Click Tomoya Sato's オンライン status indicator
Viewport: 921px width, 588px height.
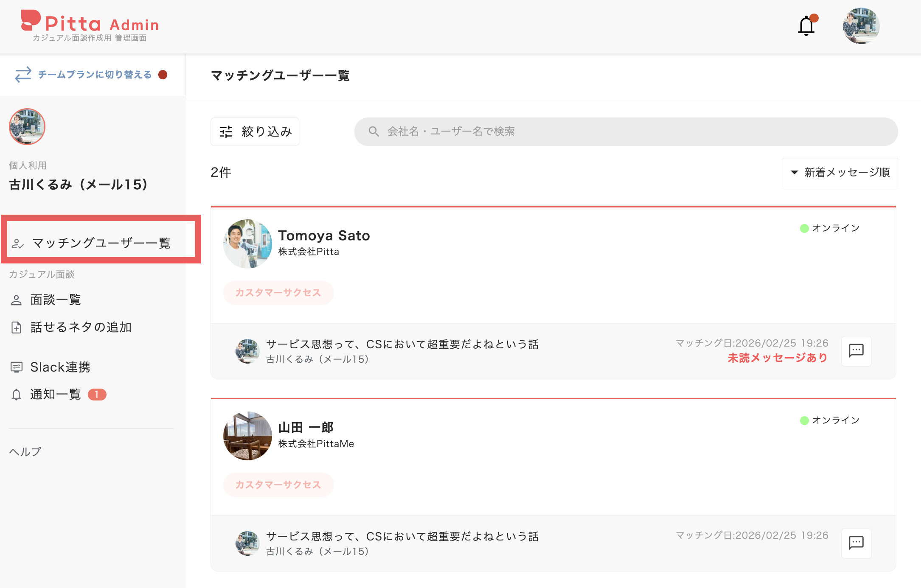pos(803,228)
